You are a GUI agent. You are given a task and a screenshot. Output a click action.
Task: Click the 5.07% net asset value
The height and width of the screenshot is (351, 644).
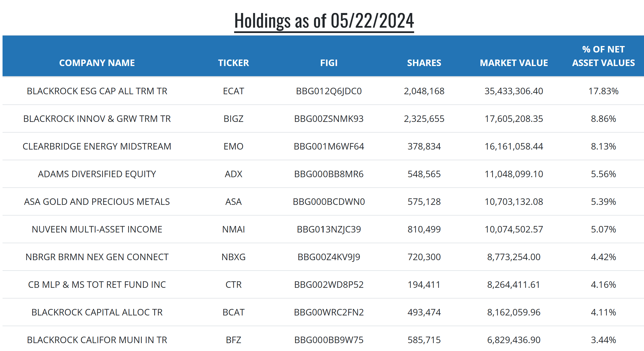(603, 229)
